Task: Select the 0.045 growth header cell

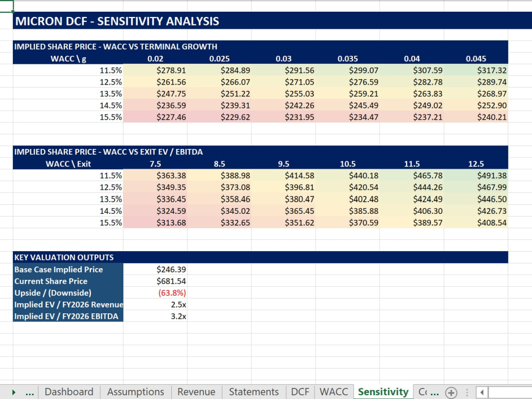Action: [x=476, y=59]
